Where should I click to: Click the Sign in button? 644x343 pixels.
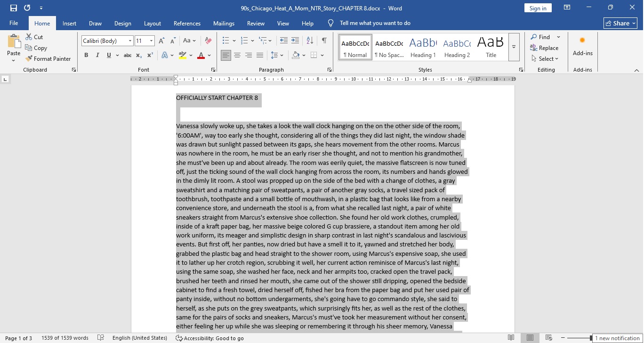click(x=538, y=8)
